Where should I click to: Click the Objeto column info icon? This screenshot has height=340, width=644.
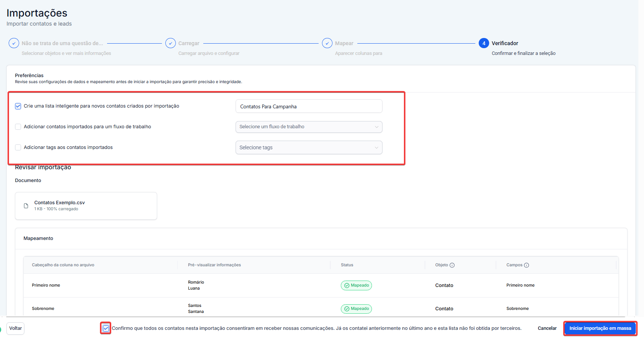[452, 265]
